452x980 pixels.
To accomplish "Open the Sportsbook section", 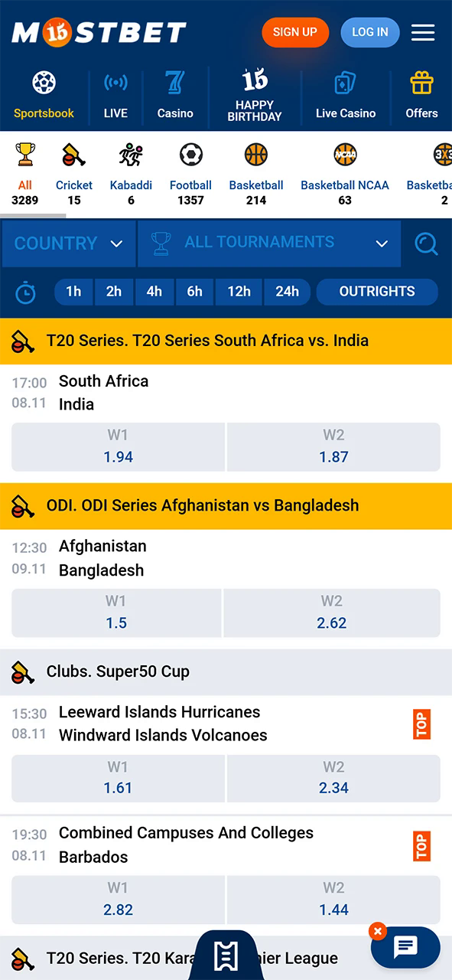I will (x=44, y=93).
